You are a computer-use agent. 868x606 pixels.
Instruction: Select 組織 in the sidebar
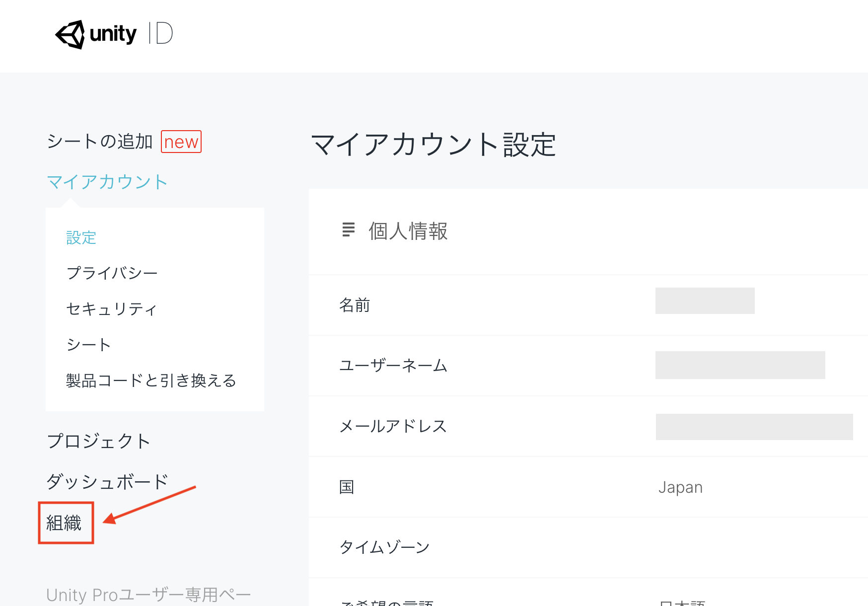point(64,523)
